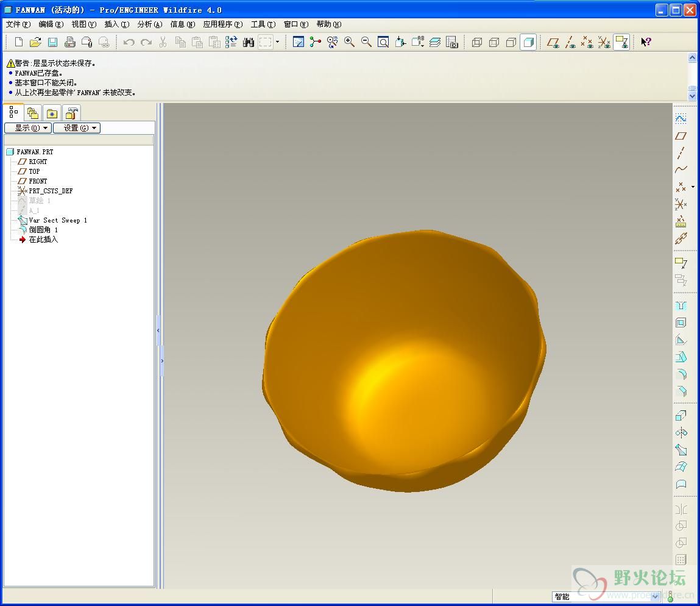Click the Repaint screen icon
This screenshot has height=606, width=700.
point(298,42)
